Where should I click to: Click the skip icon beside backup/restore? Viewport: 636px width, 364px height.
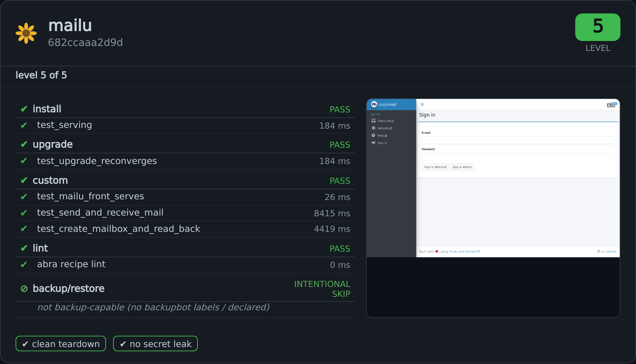[x=24, y=289]
